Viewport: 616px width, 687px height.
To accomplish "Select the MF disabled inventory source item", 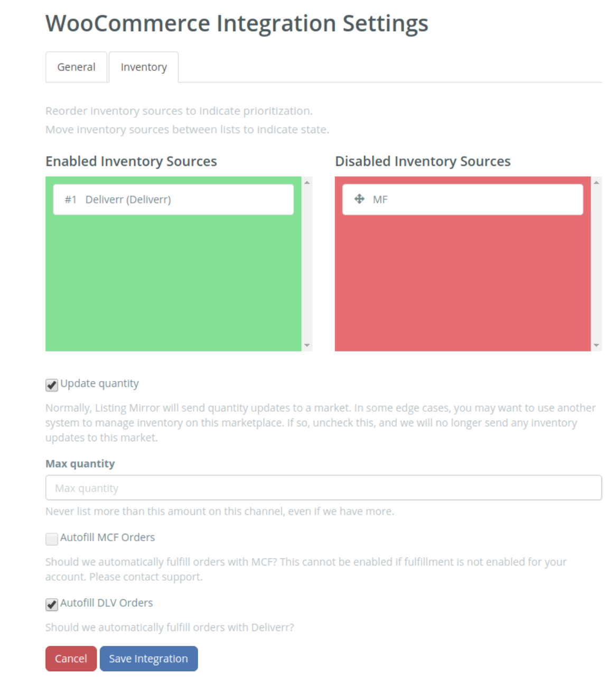I will 463,199.
